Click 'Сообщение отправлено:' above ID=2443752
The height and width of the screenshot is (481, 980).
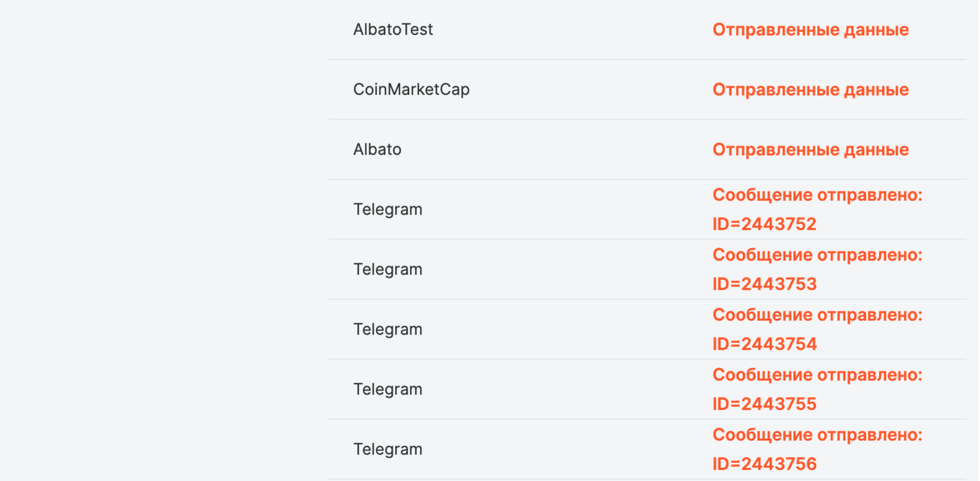817,195
